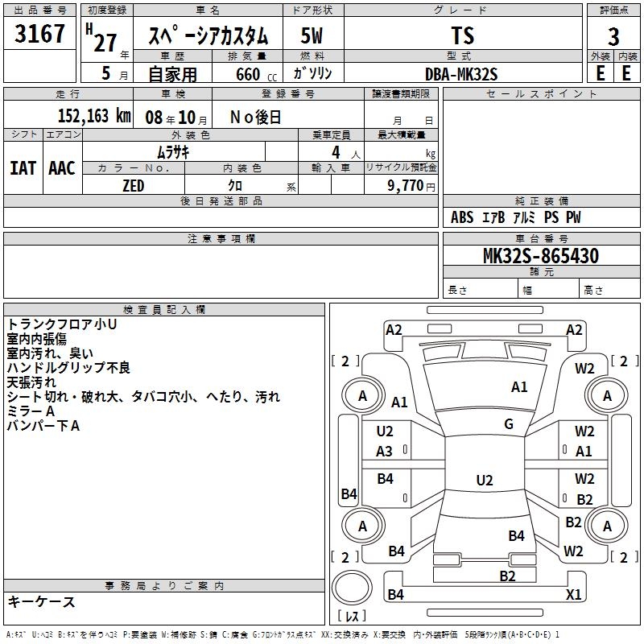Click the [レス] spare tire label
The image size is (644, 644).
[x=352, y=616]
